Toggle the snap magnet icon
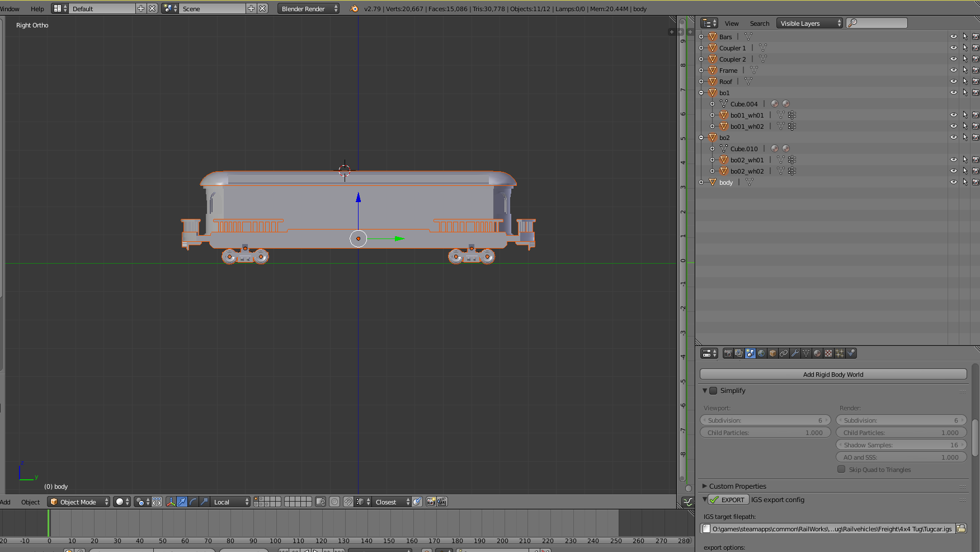 (348, 502)
